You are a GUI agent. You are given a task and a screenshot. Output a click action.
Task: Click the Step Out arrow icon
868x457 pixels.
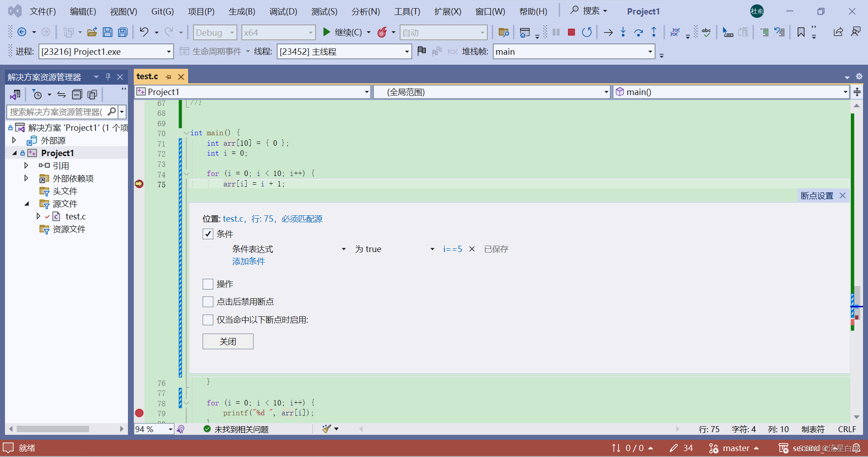654,32
